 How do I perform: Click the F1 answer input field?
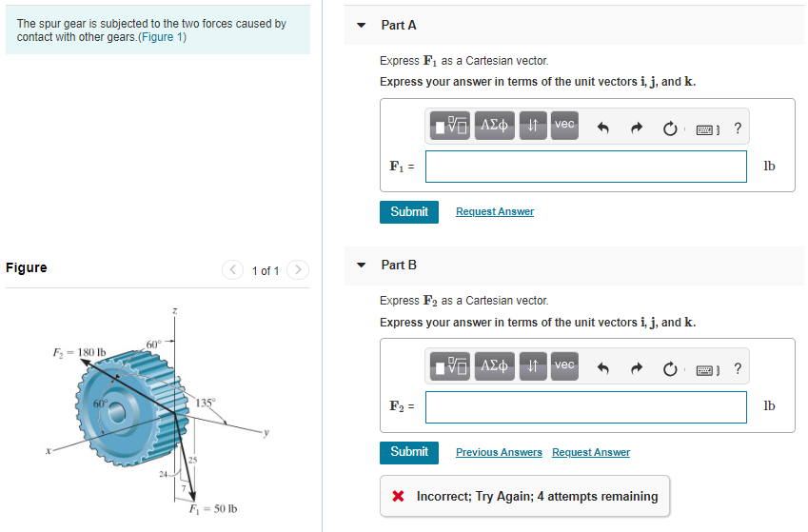point(586,167)
